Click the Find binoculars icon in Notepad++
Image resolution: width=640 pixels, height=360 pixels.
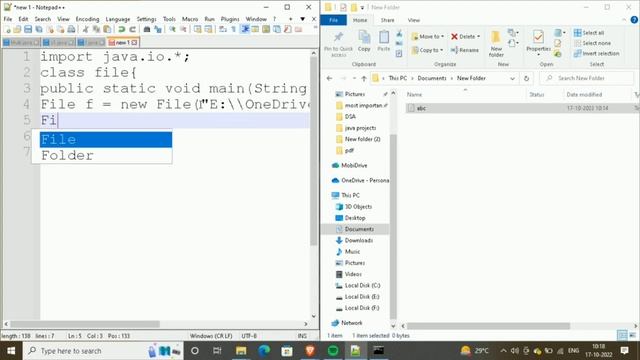(147, 29)
